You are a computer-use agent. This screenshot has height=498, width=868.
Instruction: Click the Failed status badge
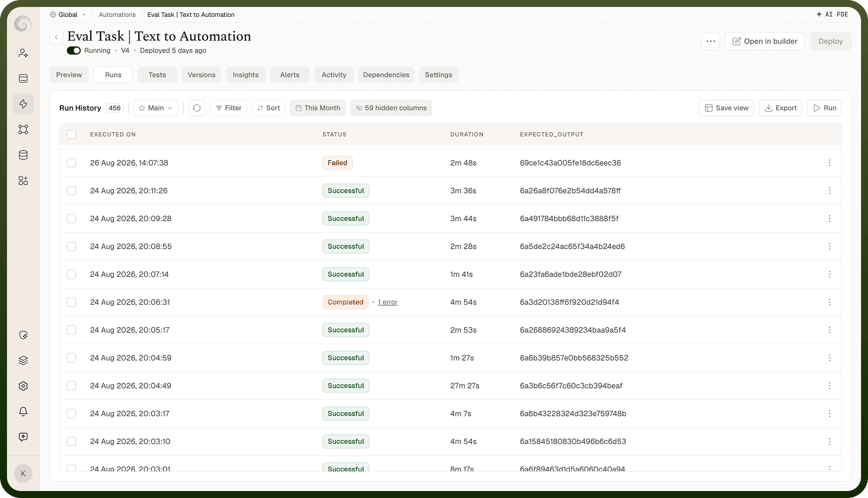coord(338,163)
